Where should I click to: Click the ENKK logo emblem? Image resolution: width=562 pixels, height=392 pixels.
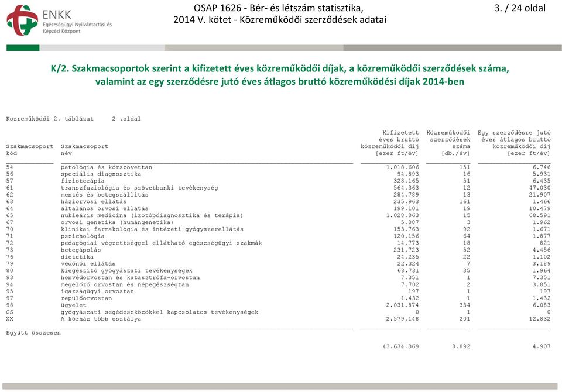coord(22,20)
